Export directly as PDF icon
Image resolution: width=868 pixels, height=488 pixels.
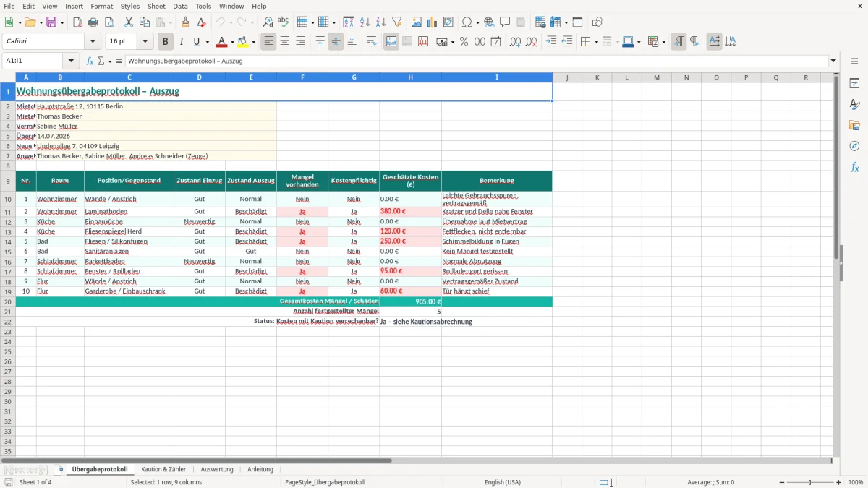77,22
